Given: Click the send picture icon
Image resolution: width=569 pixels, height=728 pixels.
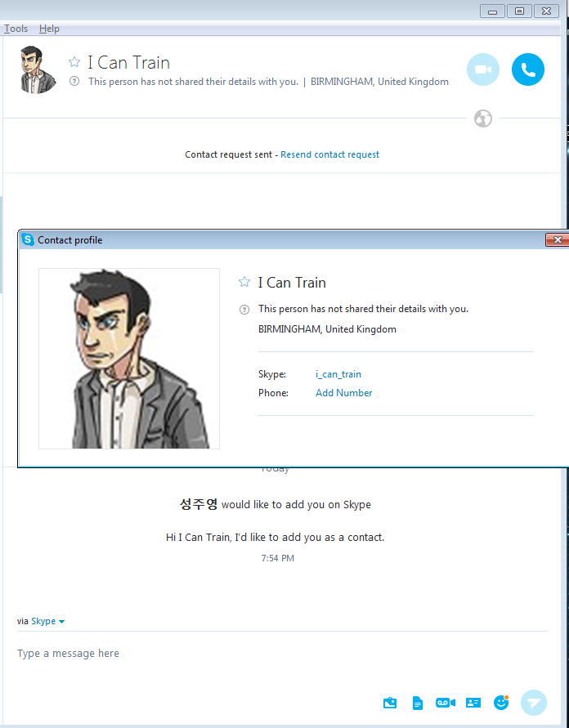Looking at the screenshot, I should [x=390, y=703].
